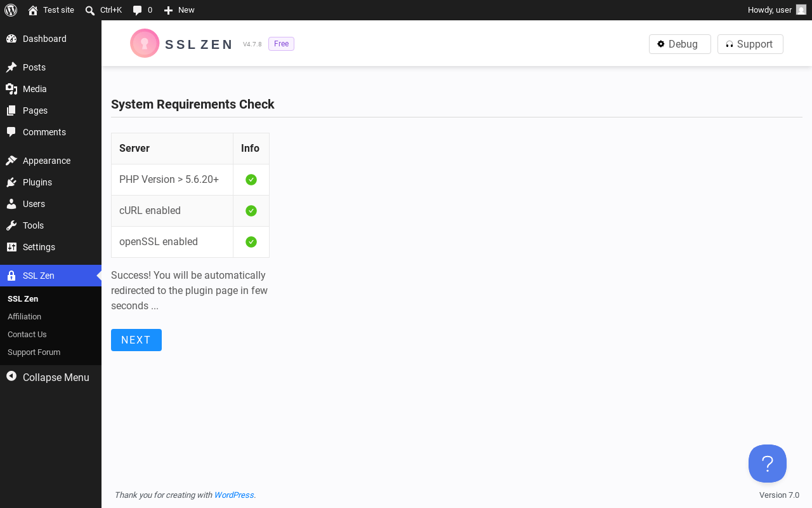Open search magnifier icon in admin bar
This screenshot has height=508, width=812.
click(90, 10)
